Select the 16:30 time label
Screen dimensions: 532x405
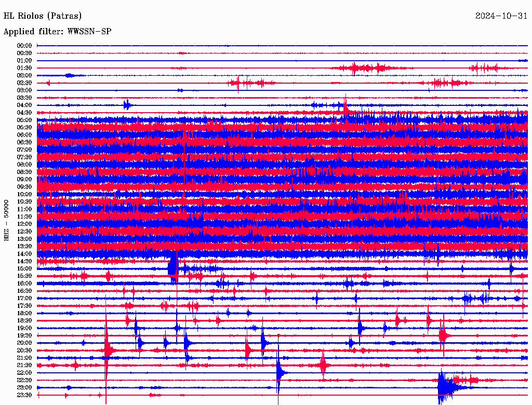coord(24,291)
